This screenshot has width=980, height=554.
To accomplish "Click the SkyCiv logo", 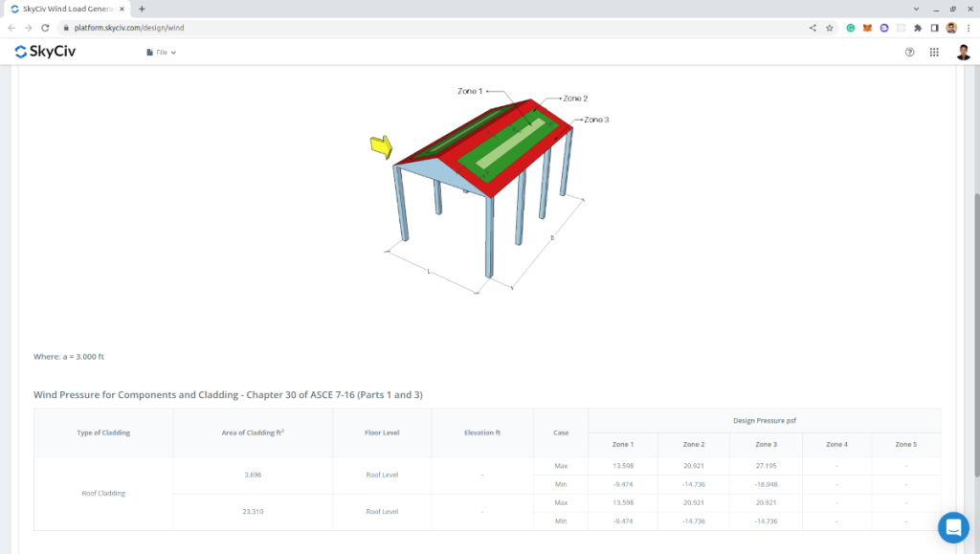I will [45, 52].
